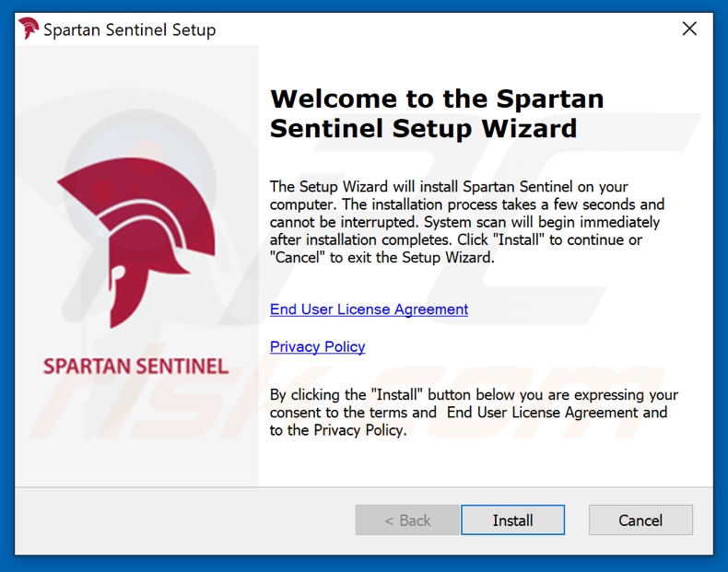Click the 'Spartan Sentinel Setup' title bar text
This screenshot has width=728, height=572.
tap(130, 29)
